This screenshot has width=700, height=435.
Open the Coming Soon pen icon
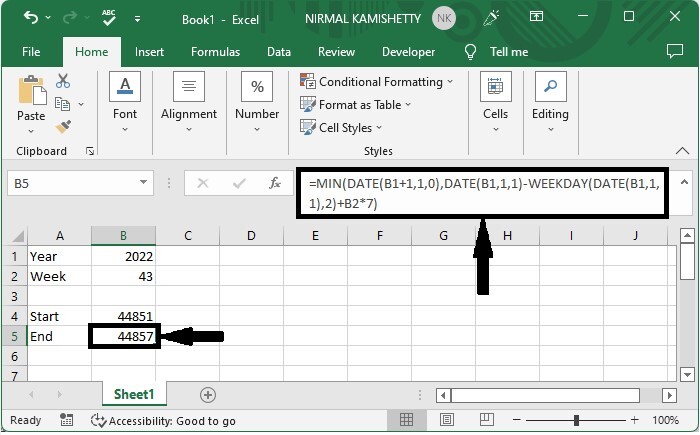click(x=491, y=18)
